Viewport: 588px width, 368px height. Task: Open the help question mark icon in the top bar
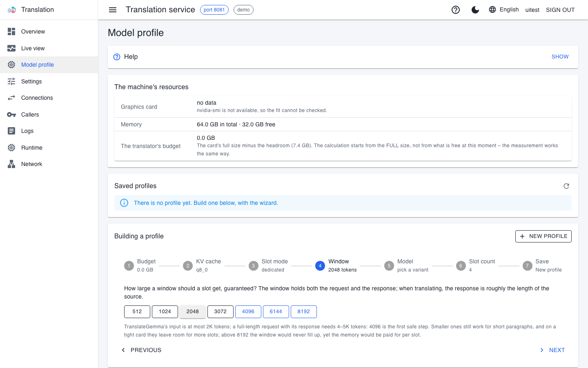tap(456, 10)
